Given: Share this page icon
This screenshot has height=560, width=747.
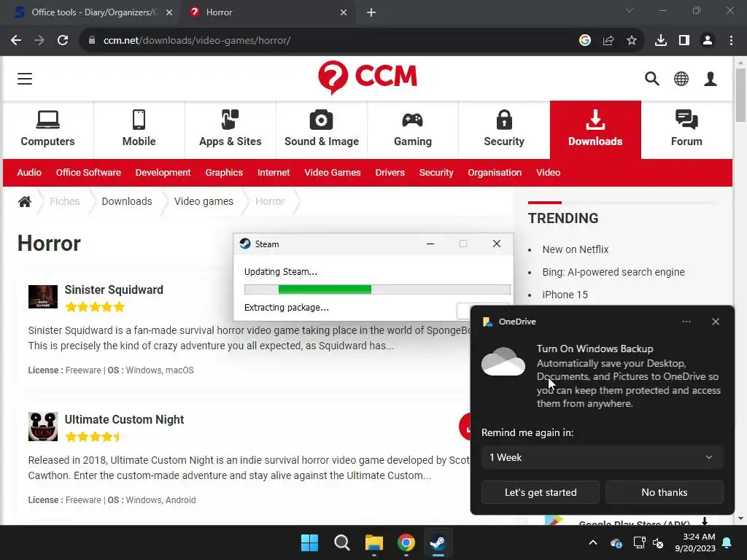Looking at the screenshot, I should tap(608, 41).
